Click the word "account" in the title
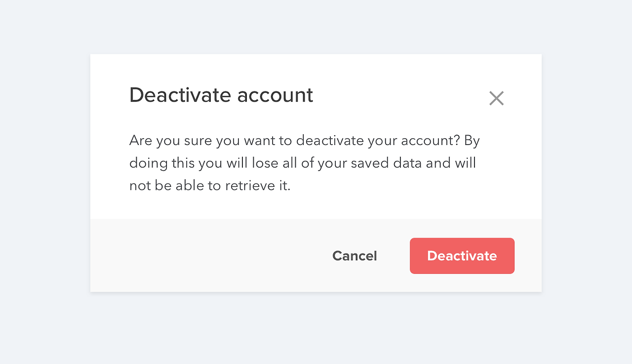This screenshot has width=632, height=364. tap(275, 95)
